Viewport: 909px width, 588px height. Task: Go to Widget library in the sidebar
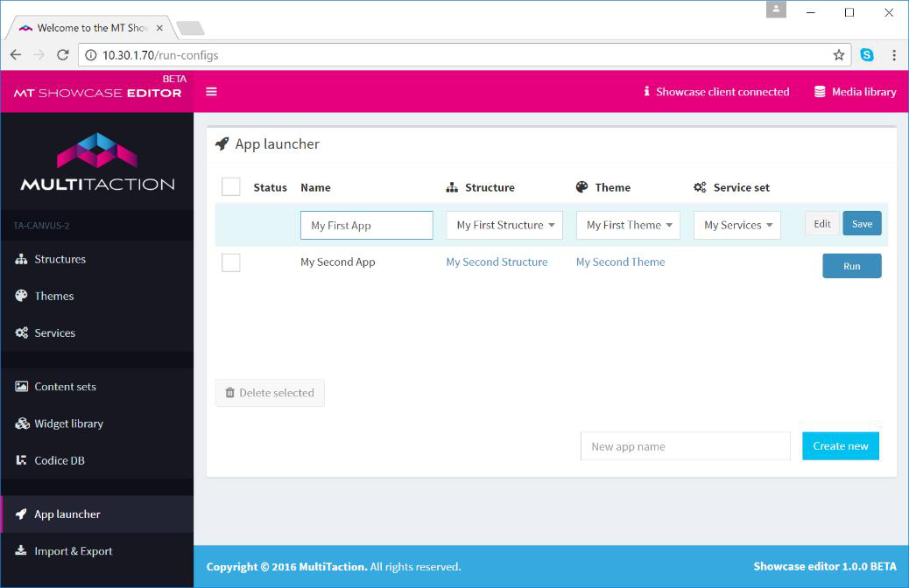click(68, 423)
